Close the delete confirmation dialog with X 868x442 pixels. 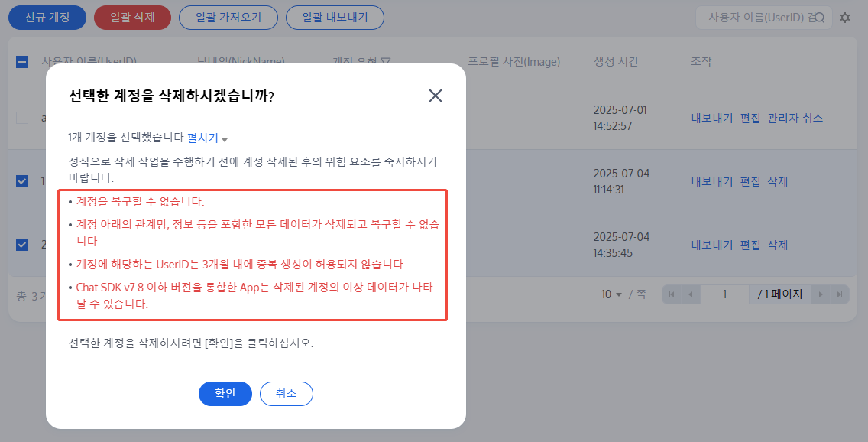click(436, 96)
